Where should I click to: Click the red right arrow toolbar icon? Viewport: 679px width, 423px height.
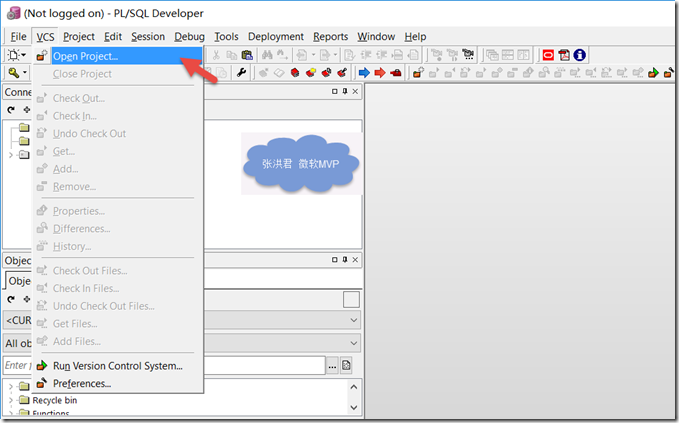click(380, 73)
